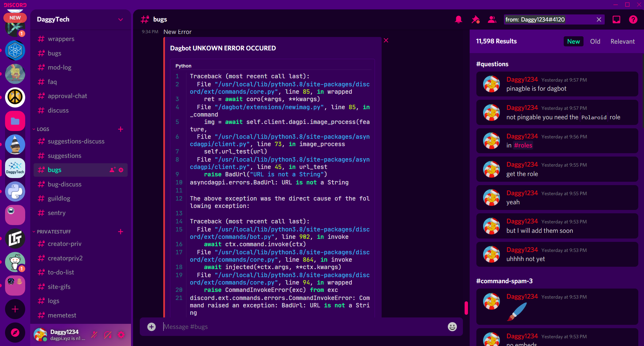This screenshot has height=346, width=644.
Task: Open the Help documentation
Action: click(633, 19)
